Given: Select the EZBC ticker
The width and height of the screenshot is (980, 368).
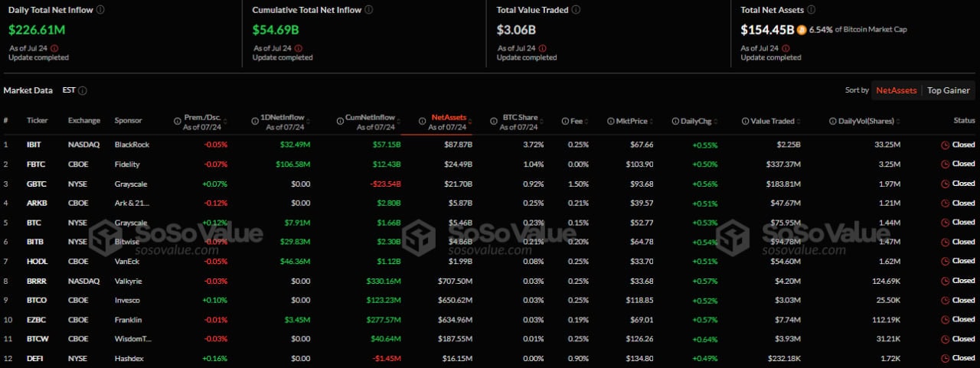Looking at the screenshot, I should [x=36, y=319].
